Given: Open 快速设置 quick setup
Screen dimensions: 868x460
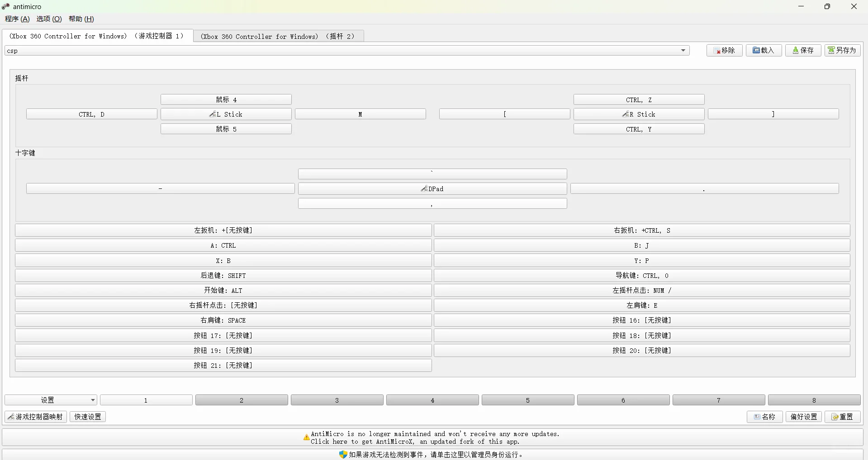Looking at the screenshot, I should point(88,417).
